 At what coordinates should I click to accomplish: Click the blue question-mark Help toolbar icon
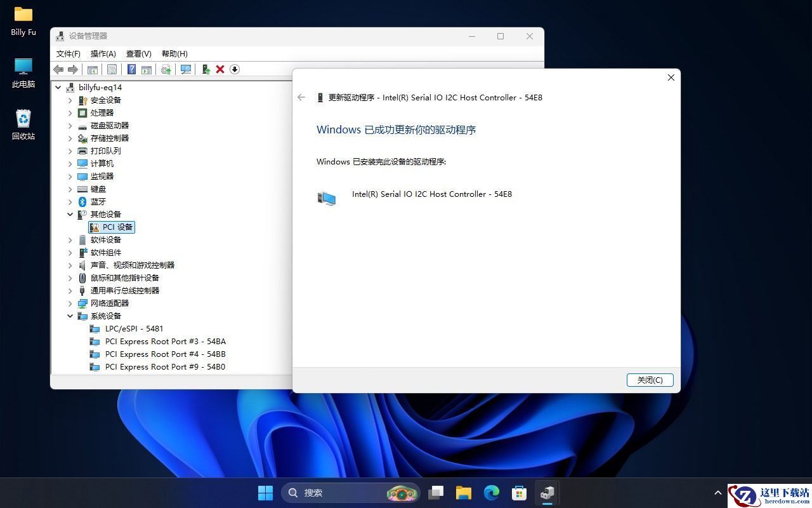point(132,69)
